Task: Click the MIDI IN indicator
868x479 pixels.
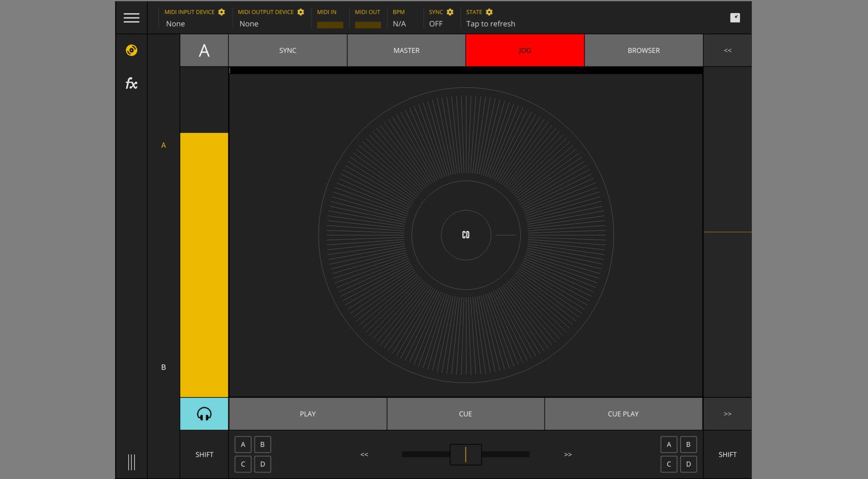Action: point(330,25)
